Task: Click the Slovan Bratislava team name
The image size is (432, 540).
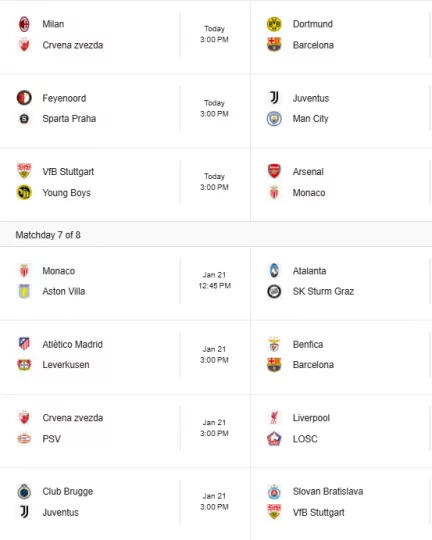Action: [x=328, y=491]
